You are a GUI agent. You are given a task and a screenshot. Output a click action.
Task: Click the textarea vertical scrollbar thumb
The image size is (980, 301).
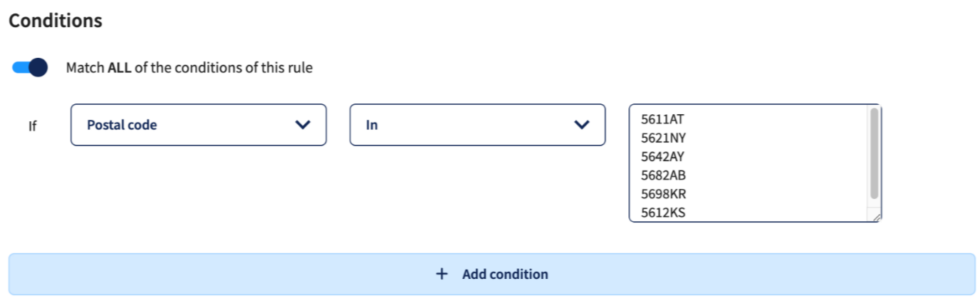[875, 153]
